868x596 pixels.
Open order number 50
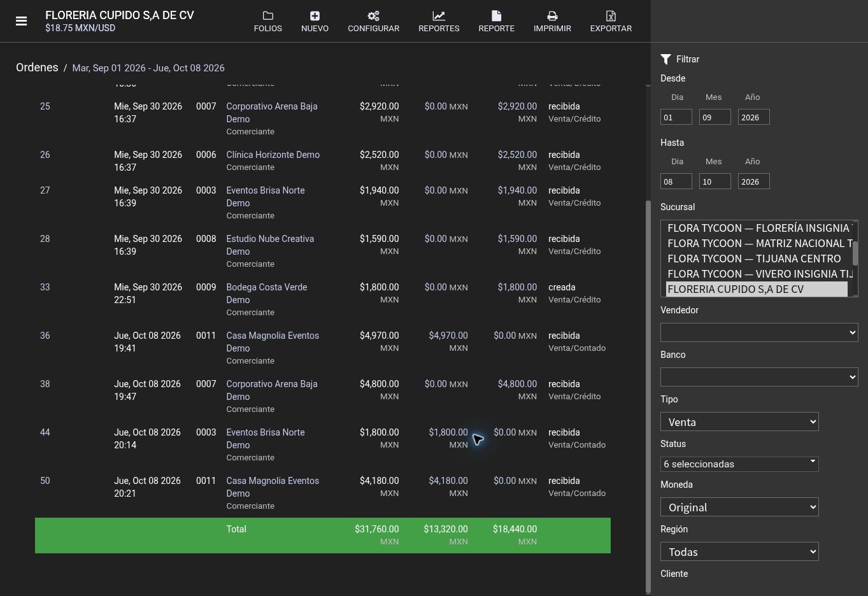click(45, 481)
